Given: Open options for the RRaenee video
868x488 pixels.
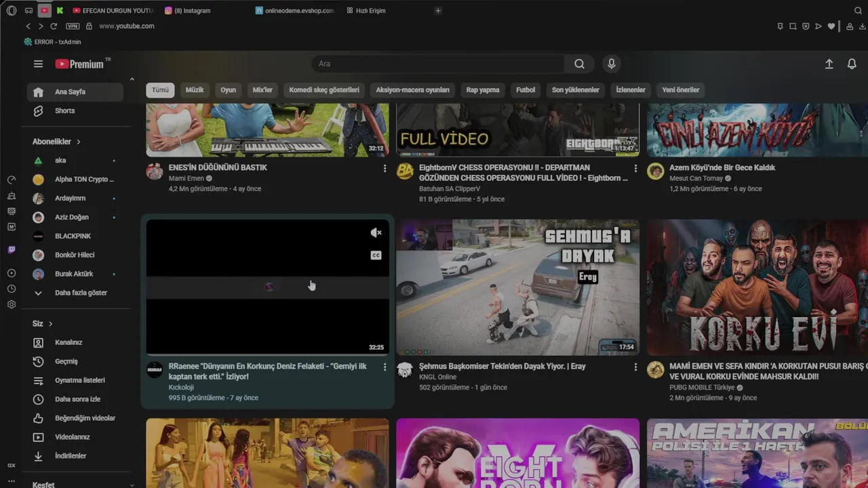Looking at the screenshot, I should (x=385, y=367).
